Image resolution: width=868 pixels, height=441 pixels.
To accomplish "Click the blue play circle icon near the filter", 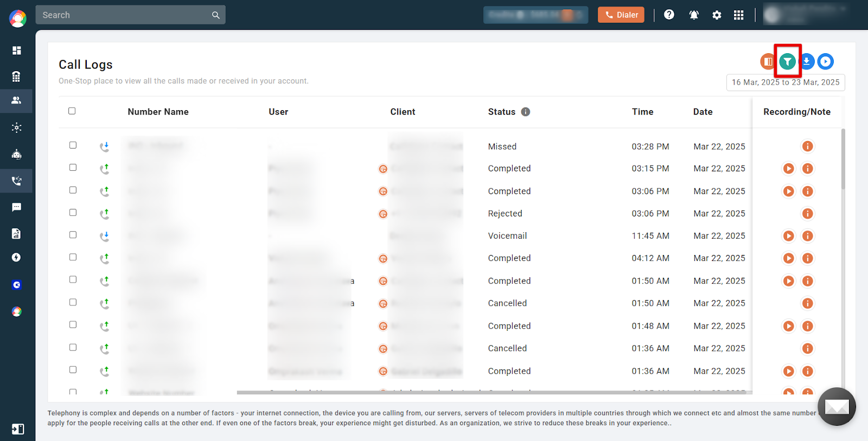I will (825, 61).
